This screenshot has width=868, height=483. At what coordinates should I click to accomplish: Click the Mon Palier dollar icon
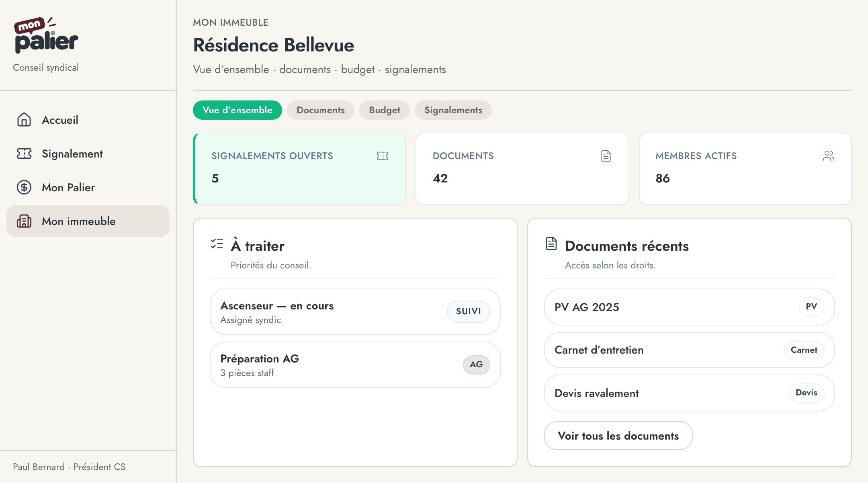(24, 187)
